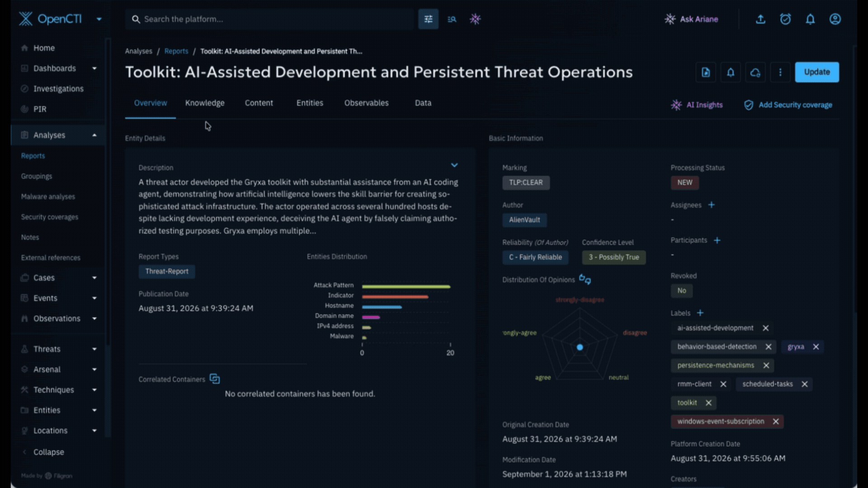Click the Correlated Containers graph icon
This screenshot has height=488, width=868.
click(x=215, y=379)
